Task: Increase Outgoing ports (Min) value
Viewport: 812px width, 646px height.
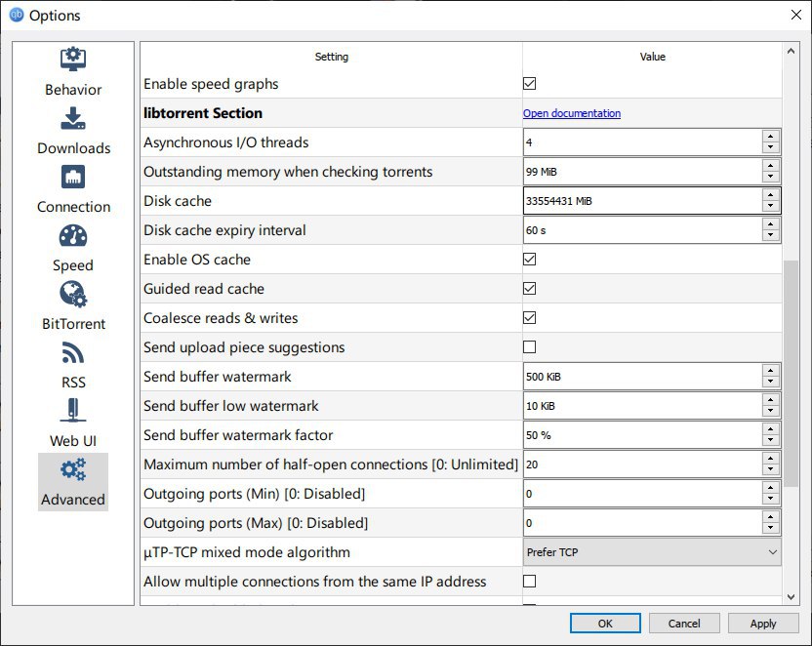Action: (771, 488)
